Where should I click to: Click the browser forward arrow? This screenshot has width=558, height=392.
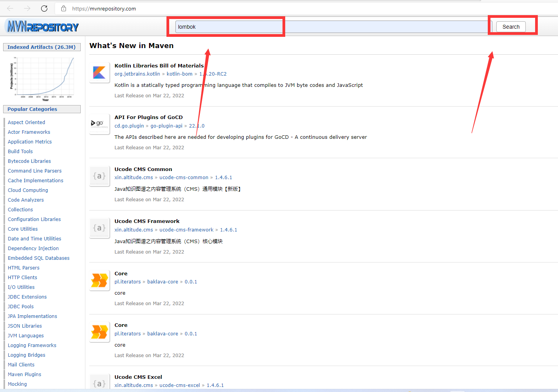coord(27,9)
